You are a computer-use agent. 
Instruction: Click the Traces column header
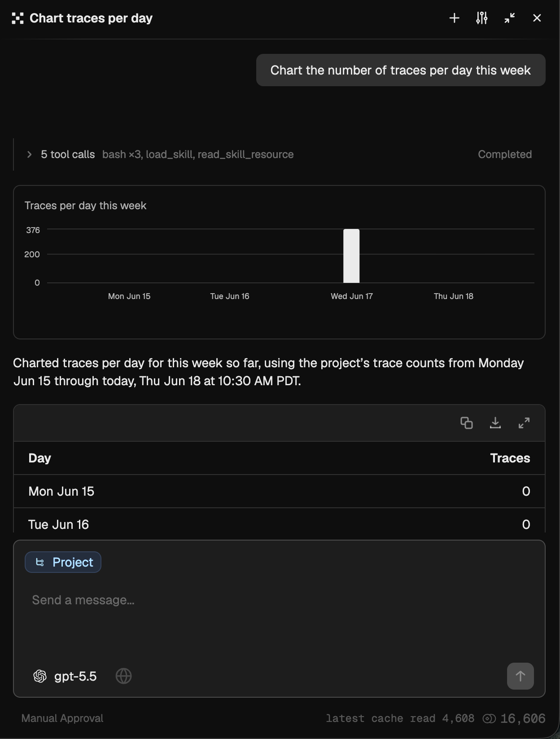point(510,458)
